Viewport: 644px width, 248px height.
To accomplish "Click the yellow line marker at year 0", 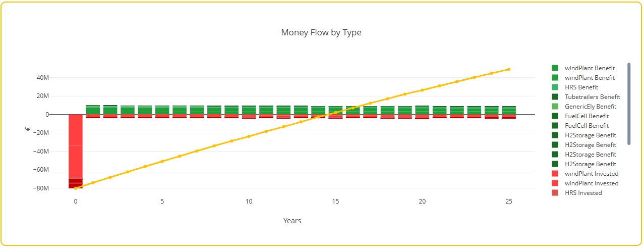I will tap(76, 188).
